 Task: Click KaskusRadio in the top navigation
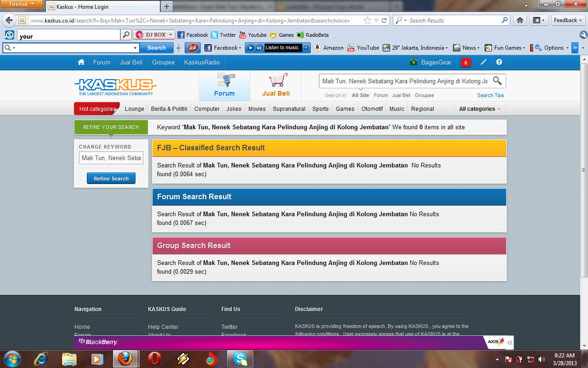[x=202, y=62]
